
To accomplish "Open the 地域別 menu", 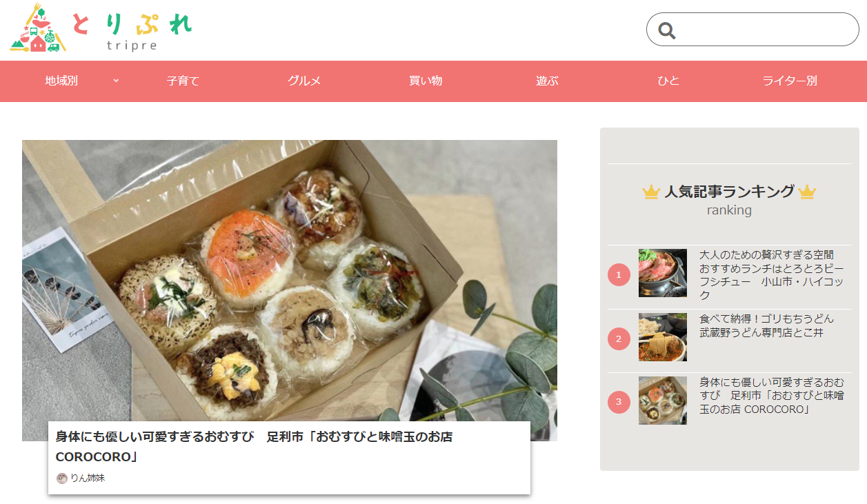I will pos(61,81).
